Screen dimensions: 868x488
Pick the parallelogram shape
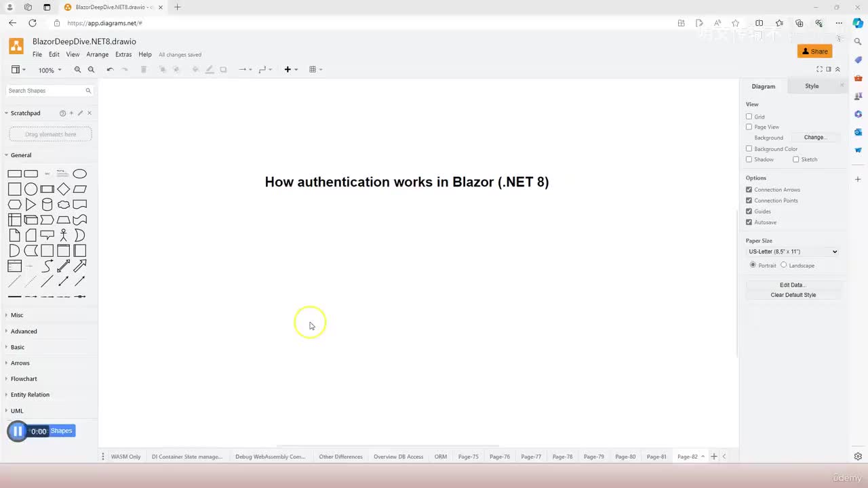80,189
